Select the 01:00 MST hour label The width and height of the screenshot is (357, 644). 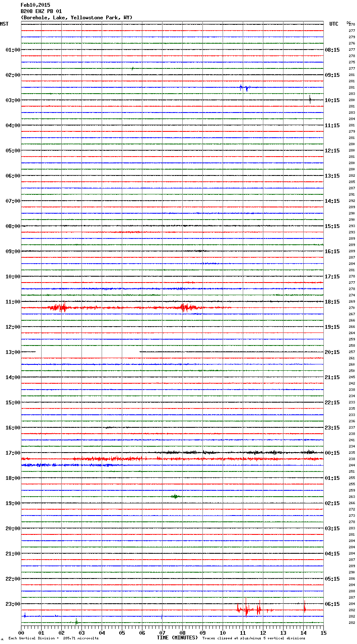(13, 50)
